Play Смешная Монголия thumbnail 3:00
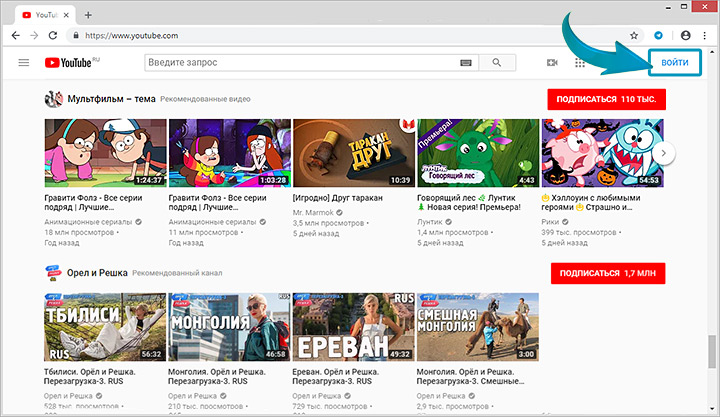 coord(478,327)
